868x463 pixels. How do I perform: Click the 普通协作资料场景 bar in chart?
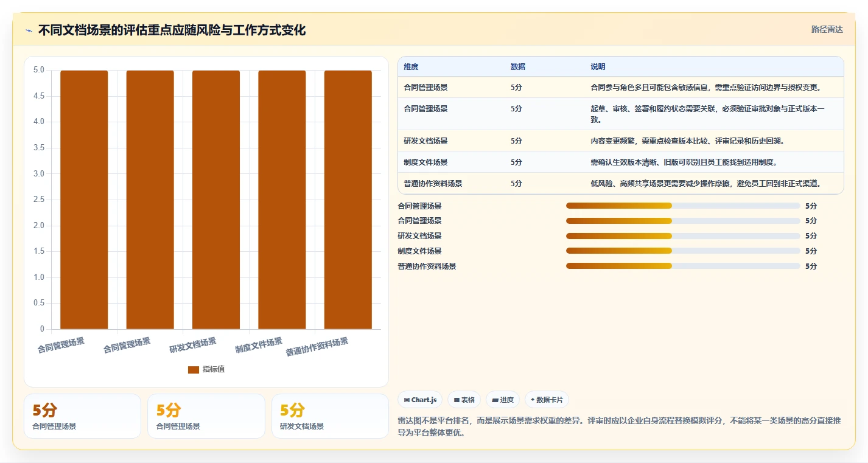point(348,200)
